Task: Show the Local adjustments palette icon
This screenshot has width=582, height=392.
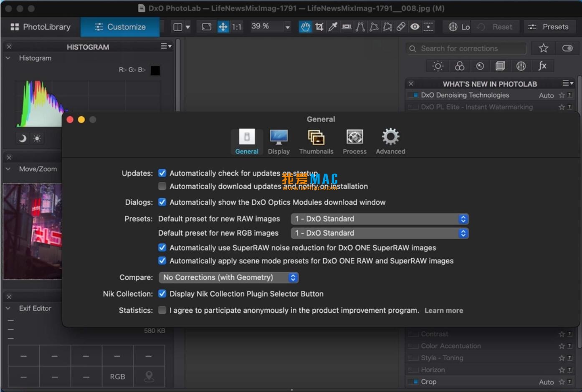Action: point(521,66)
